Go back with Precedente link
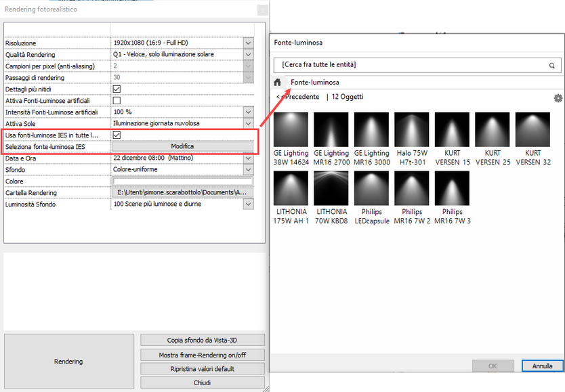 click(x=297, y=97)
